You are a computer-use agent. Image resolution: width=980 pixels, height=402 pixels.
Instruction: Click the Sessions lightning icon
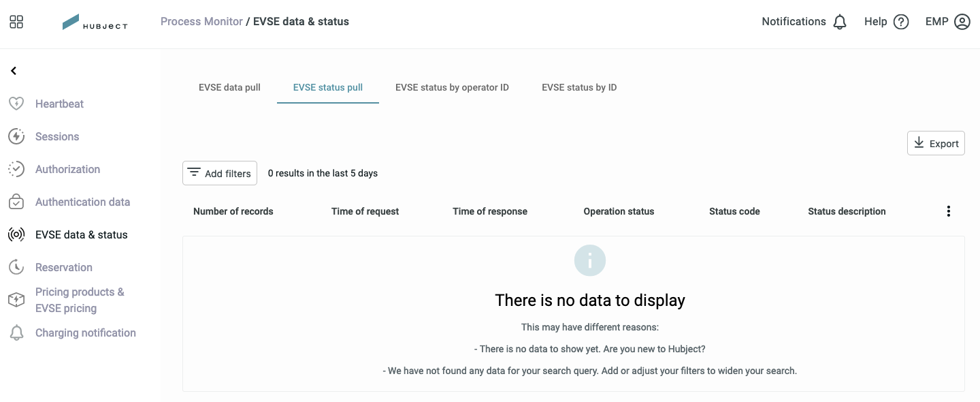[16, 136]
